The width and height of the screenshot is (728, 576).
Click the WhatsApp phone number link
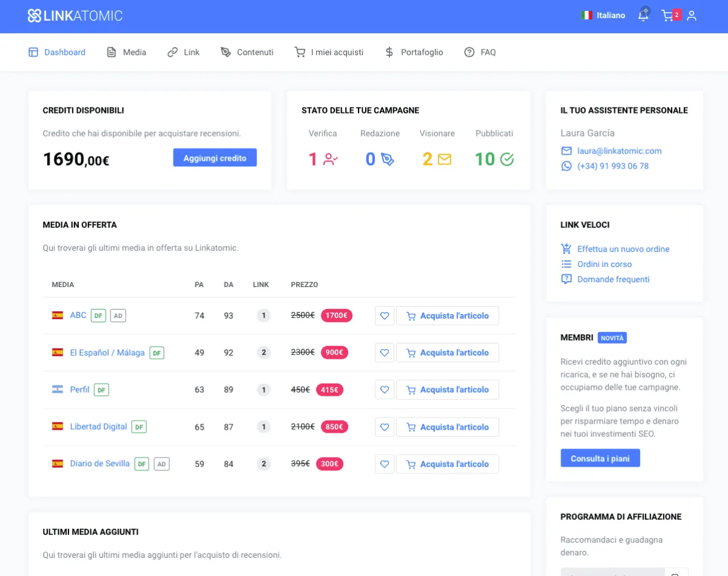[613, 166]
